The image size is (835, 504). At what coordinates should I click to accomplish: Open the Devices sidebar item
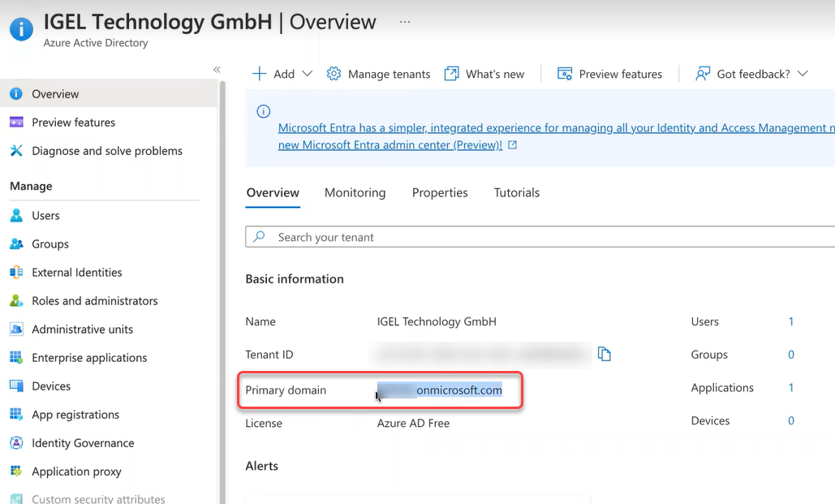coord(51,386)
